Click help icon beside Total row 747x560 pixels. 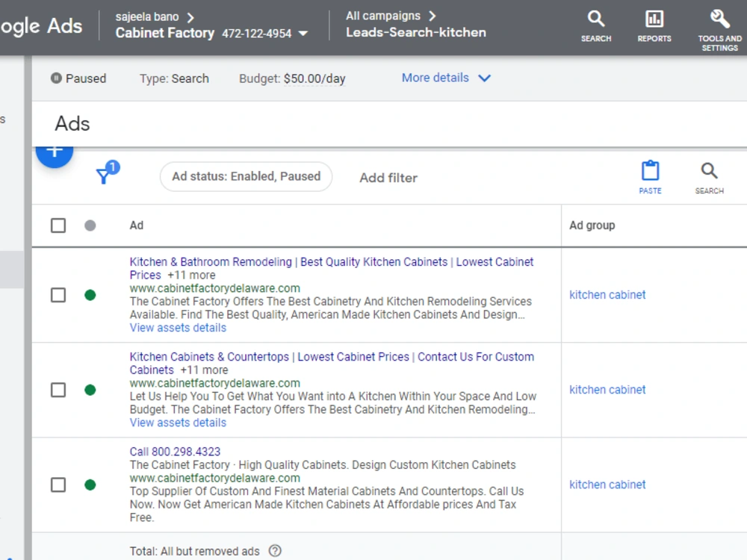275,551
